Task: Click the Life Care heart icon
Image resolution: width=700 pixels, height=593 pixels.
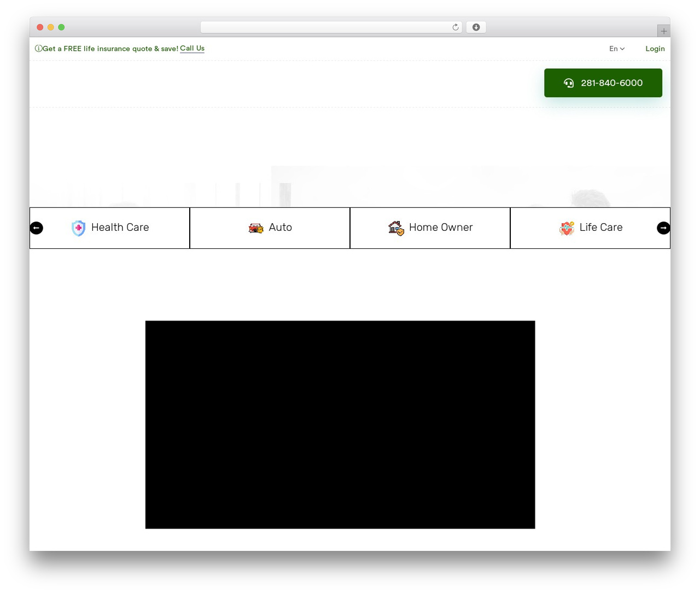Action: pyautogui.click(x=567, y=228)
